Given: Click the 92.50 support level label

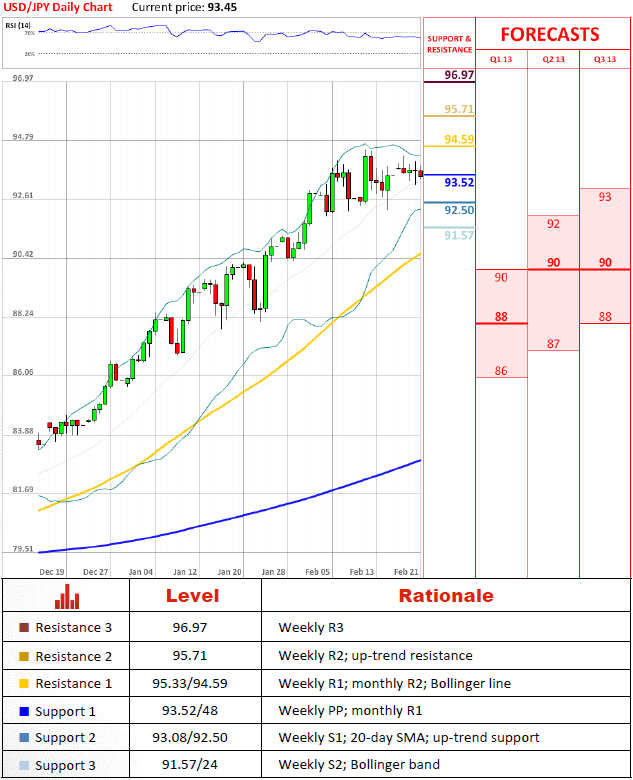Looking at the screenshot, I should click(459, 210).
